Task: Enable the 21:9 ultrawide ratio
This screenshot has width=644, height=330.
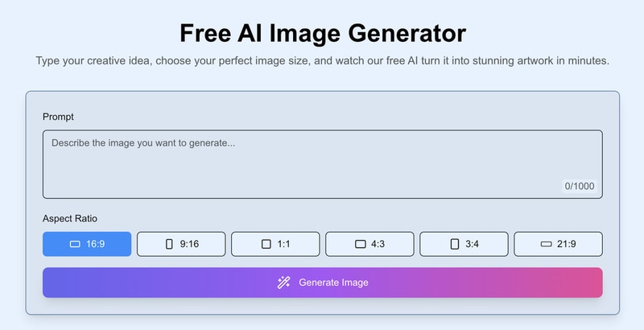Action: pos(558,244)
